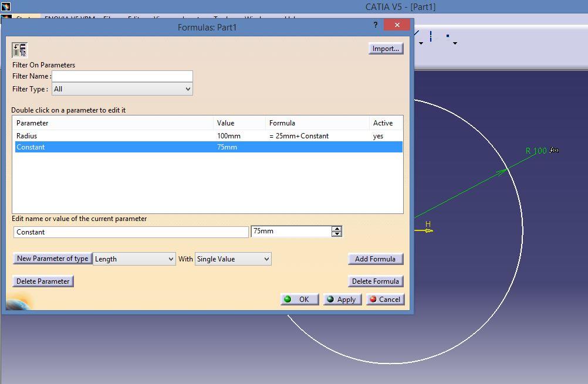Confirm the dialog with OK
Screen dimensions: 588x384
[299, 300]
